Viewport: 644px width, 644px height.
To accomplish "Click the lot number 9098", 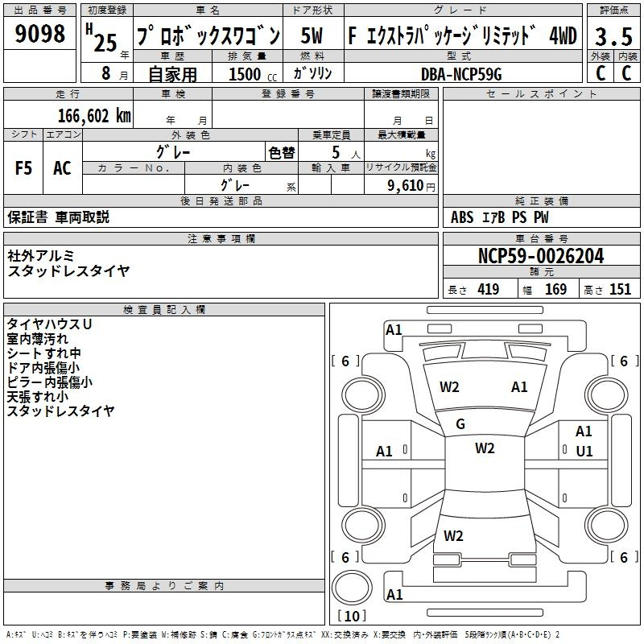I will click(x=40, y=35).
